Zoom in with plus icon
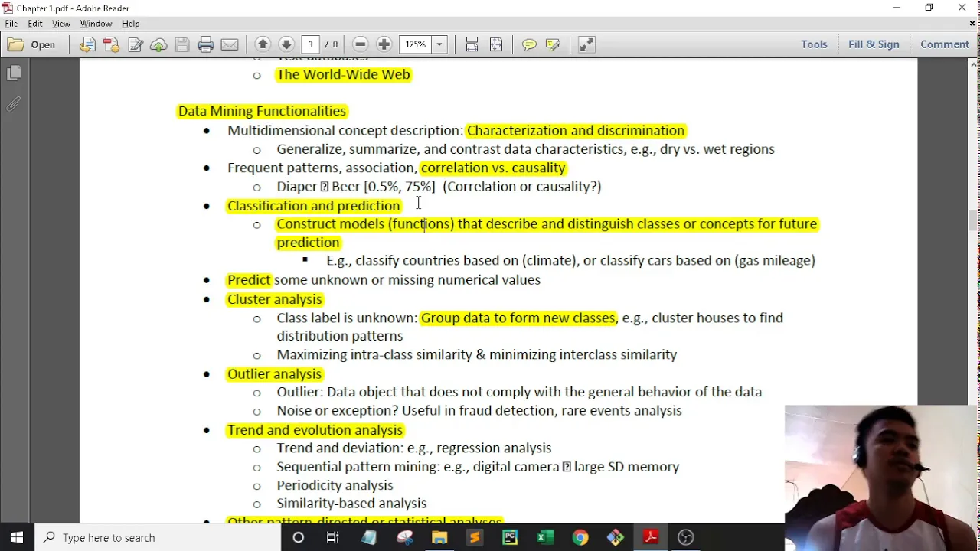Viewport: 980px width, 551px height. [x=384, y=44]
